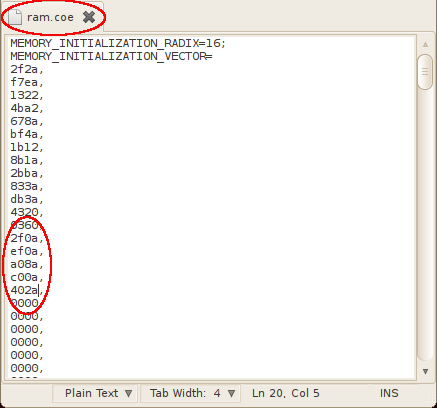Image resolution: width=437 pixels, height=408 pixels.
Task: Click the Ln 20, Col 5 status
Action: [286, 393]
